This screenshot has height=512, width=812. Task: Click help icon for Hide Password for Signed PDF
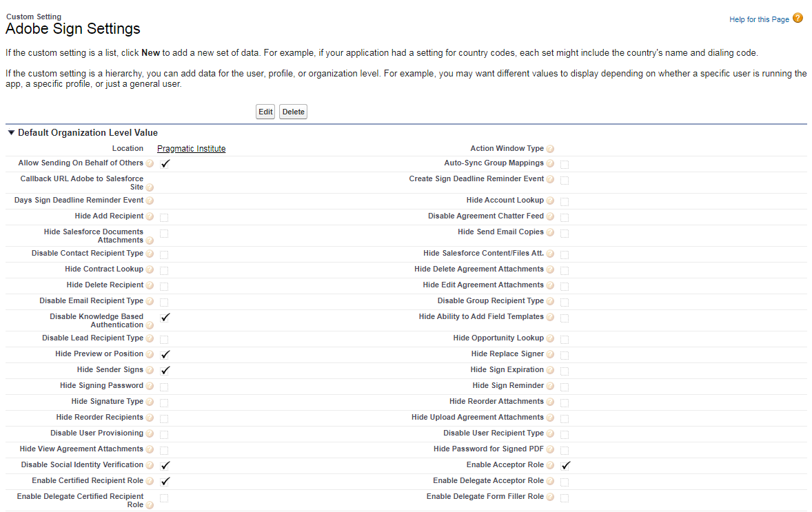550,449
